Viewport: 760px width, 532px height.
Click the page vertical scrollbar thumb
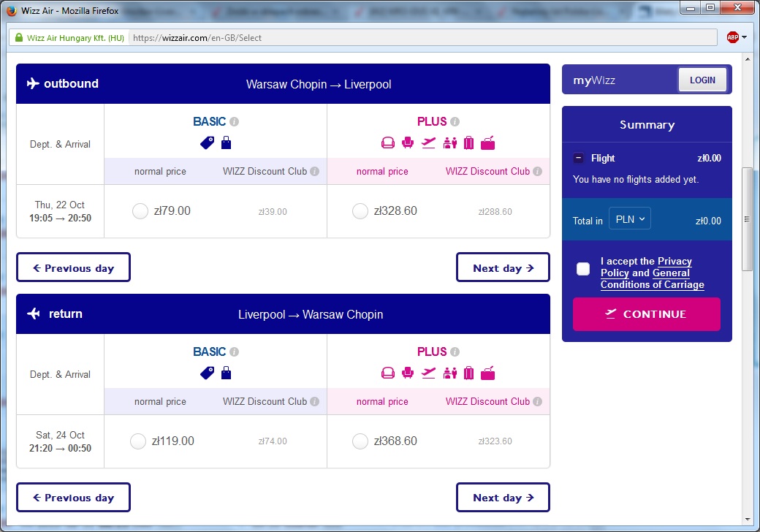point(747,219)
